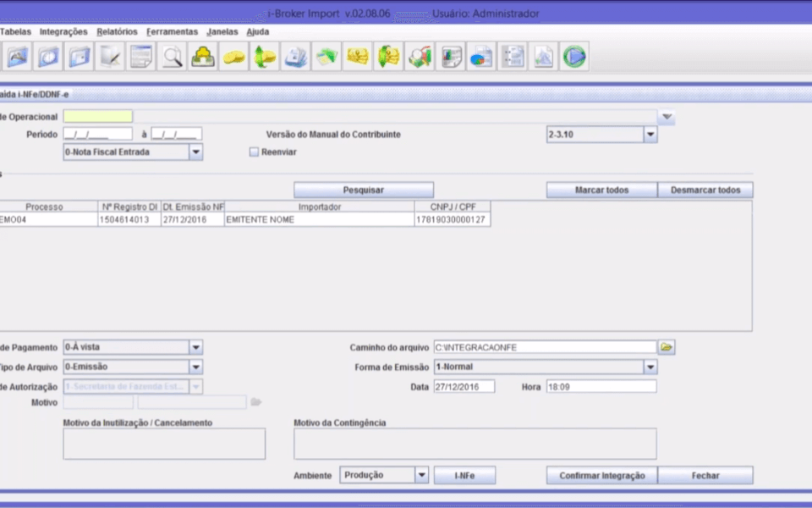The height and width of the screenshot is (508, 812).
Task: Expand the Unidade Operacional dropdown arrow
Action: coord(667,117)
